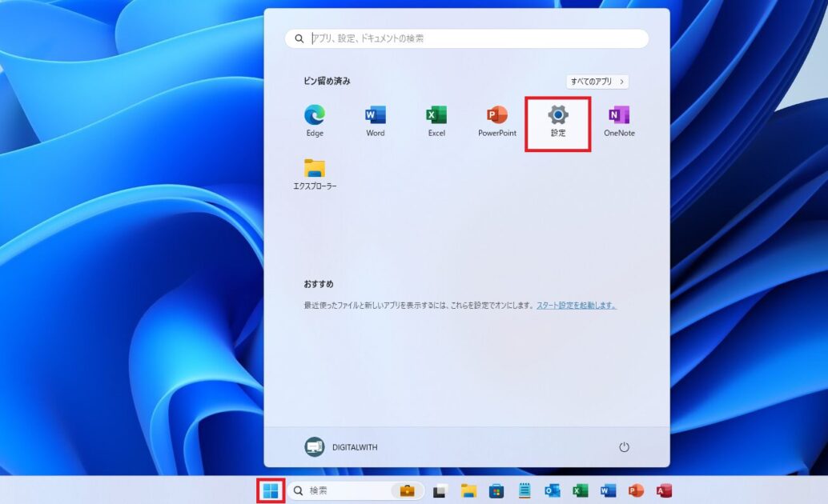
Task: Open DIGITALWITH user account menu
Action: click(x=342, y=447)
